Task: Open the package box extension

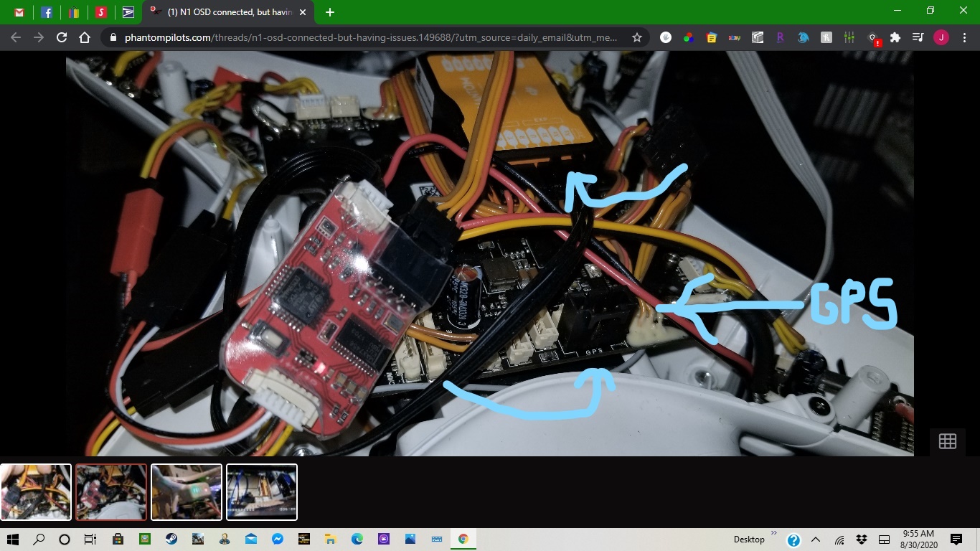Action: [758, 37]
